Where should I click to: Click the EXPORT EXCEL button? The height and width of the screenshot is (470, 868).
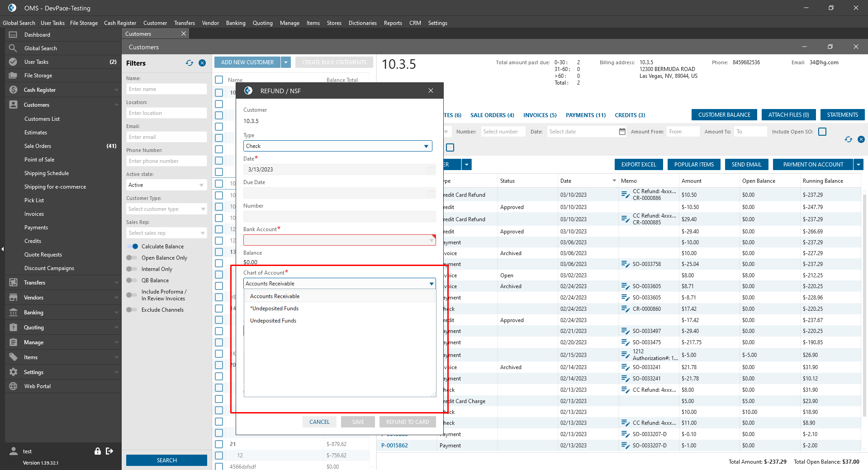click(x=638, y=165)
